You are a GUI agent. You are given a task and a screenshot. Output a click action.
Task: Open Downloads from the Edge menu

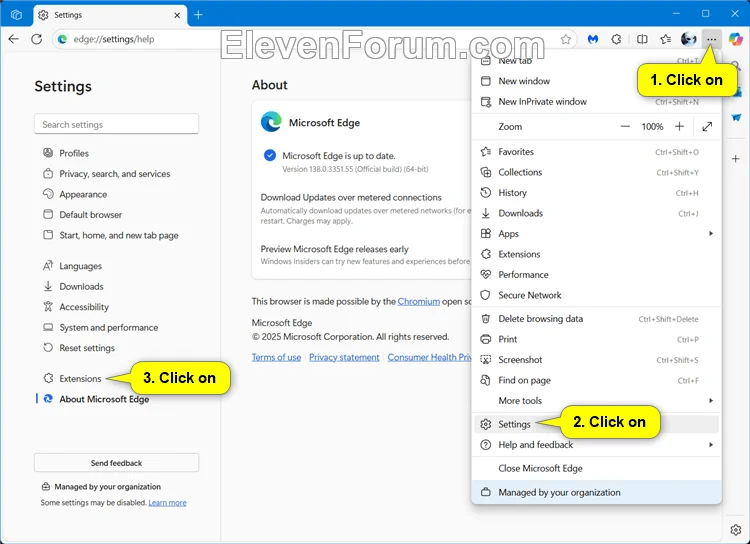pyautogui.click(x=596, y=213)
